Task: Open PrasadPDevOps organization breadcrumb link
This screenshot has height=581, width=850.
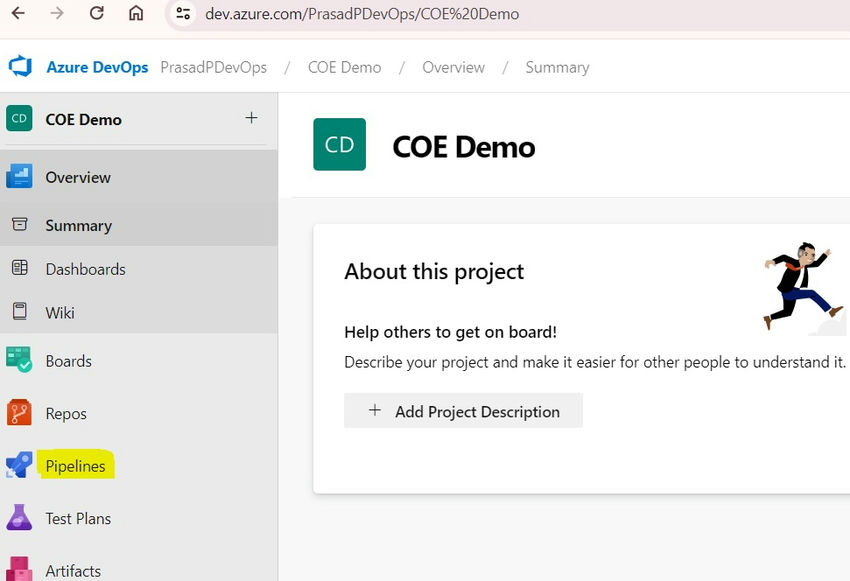Action: [213, 67]
